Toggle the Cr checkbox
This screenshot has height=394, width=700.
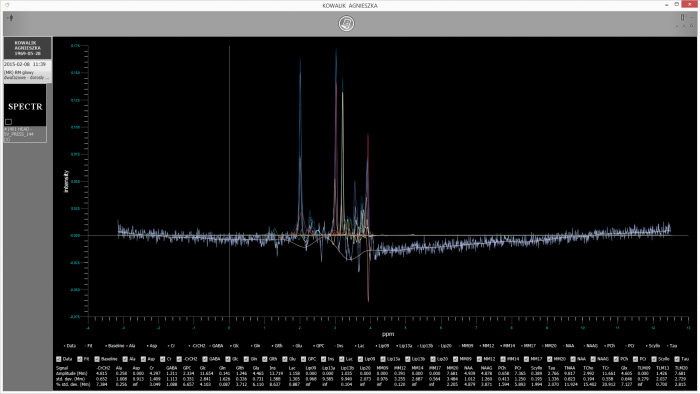point(162,359)
